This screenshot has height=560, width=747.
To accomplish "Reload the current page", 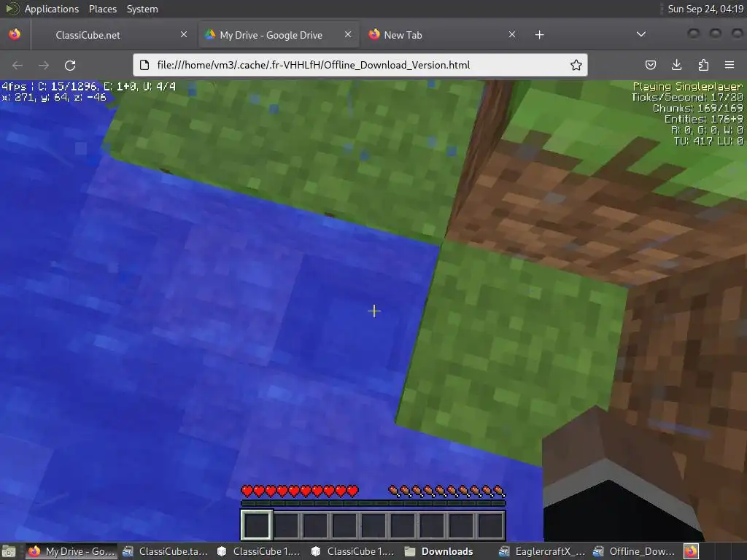I will coord(70,65).
